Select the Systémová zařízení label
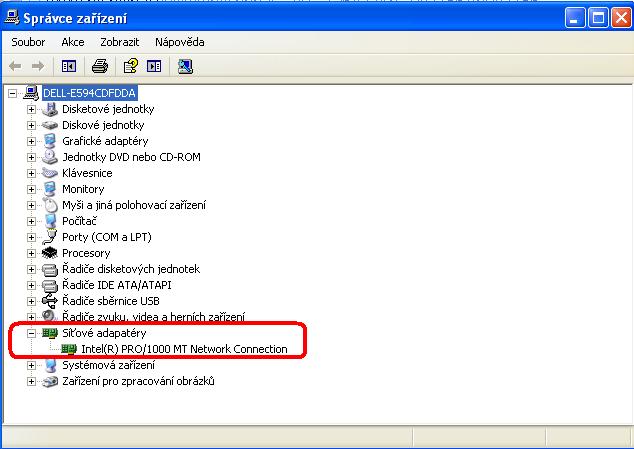Screen dimensions: 634x449 [x=108, y=365]
